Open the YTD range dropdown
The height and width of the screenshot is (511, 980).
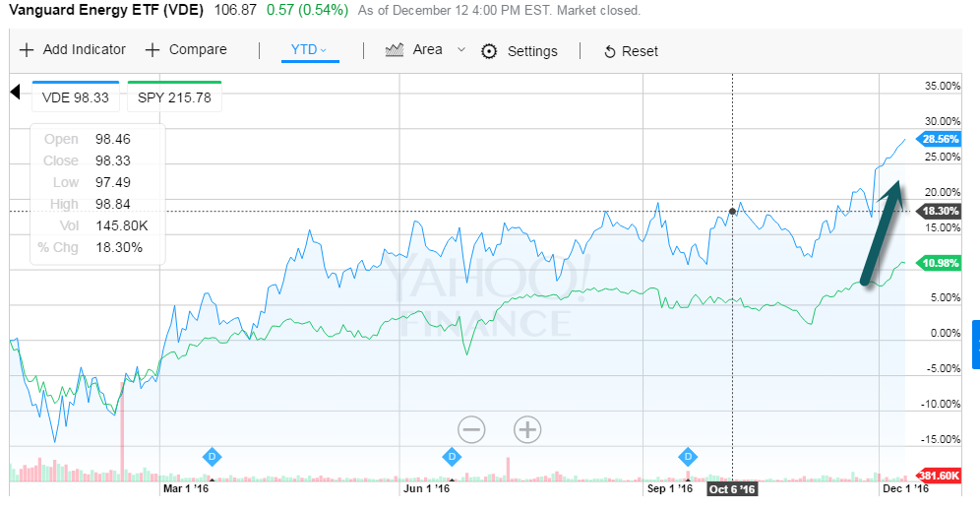click(310, 50)
